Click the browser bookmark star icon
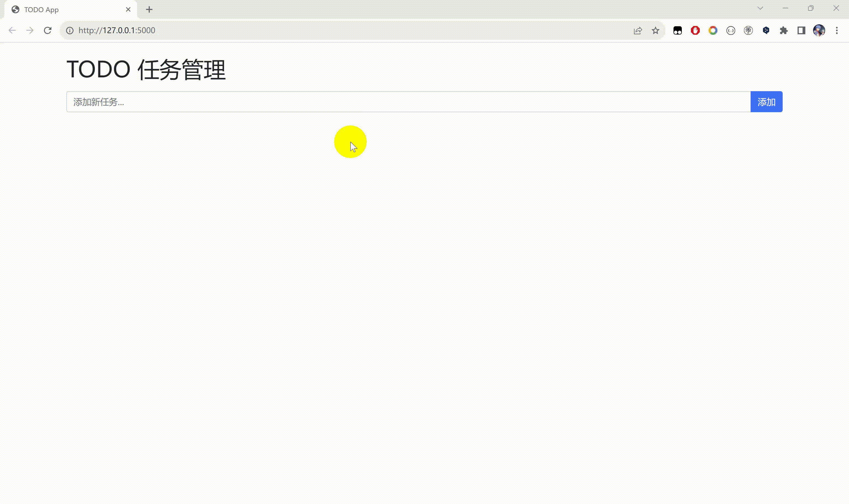Image resolution: width=849 pixels, height=504 pixels. pos(655,31)
